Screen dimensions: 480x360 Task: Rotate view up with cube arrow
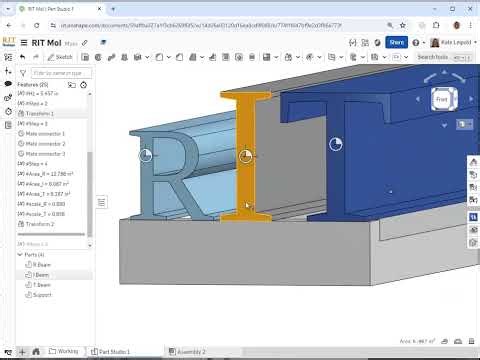(x=444, y=72)
